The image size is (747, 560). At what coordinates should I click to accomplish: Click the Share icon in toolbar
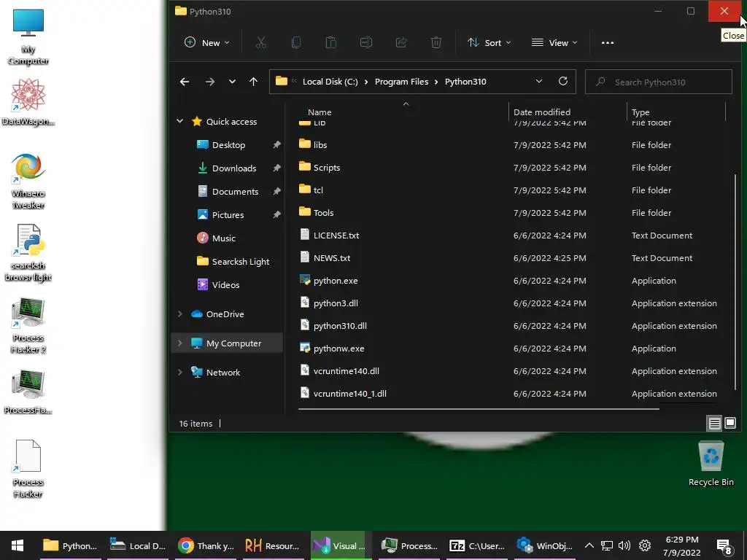click(x=401, y=43)
